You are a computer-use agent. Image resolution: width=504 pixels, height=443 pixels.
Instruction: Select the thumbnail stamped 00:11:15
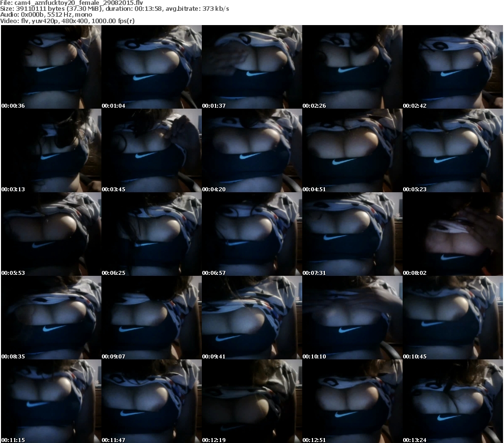click(x=51, y=401)
